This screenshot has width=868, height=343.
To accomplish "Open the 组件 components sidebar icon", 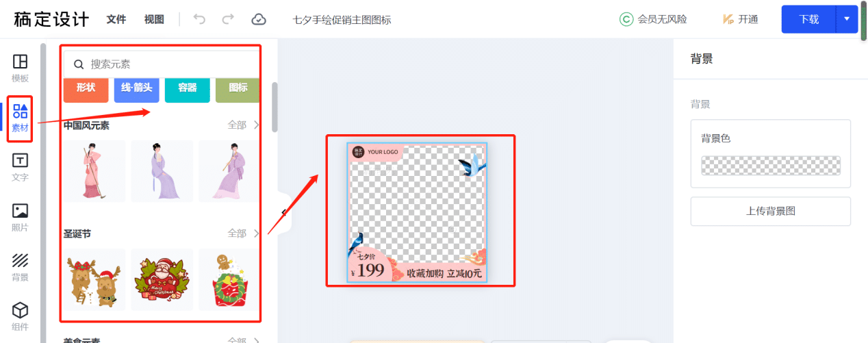I will 20,317.
